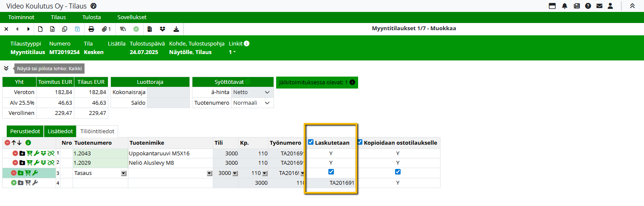644x206 pixels.
Task: Open the á-hinta Netto dropdown
Action: click(252, 92)
